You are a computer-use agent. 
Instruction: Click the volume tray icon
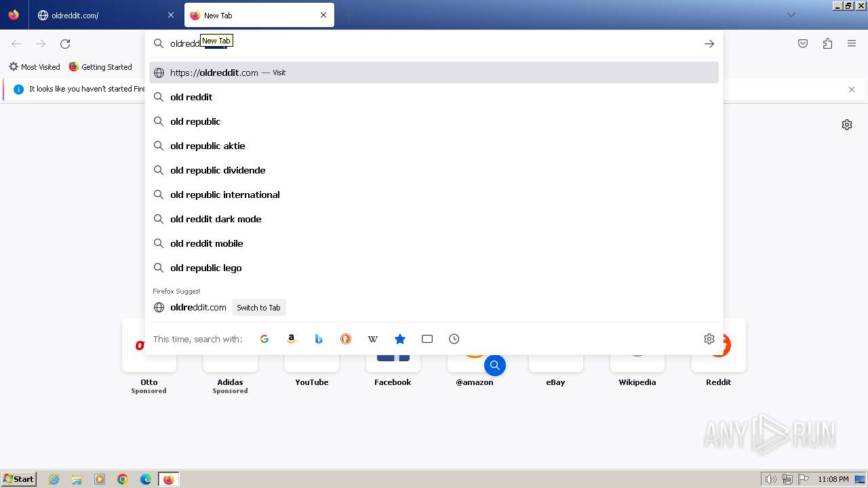pyautogui.click(x=770, y=479)
